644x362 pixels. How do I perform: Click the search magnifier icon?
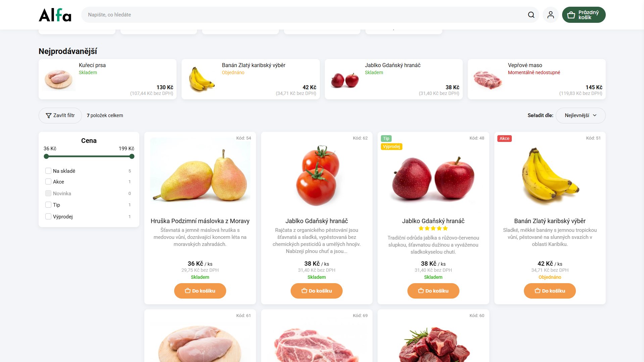[531, 15]
